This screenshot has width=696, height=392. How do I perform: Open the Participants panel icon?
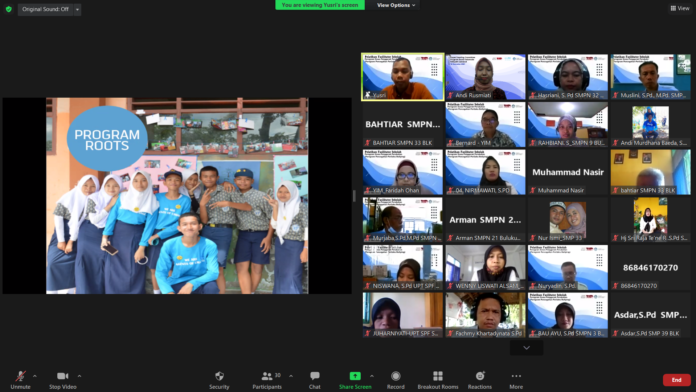pos(267,376)
